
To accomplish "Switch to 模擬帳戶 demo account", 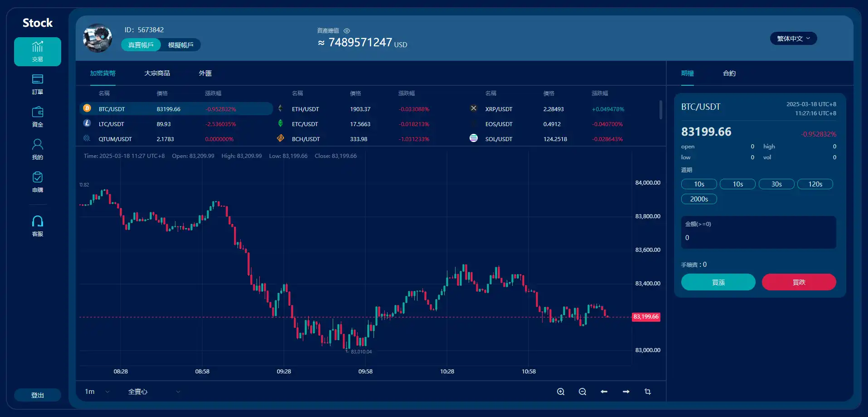I will click(x=180, y=45).
